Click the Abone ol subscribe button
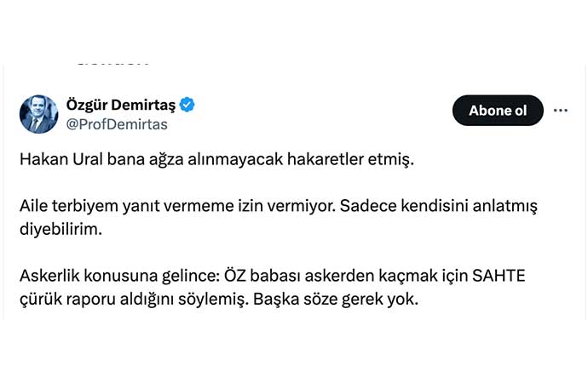The width and height of the screenshot is (588, 383). (x=497, y=111)
